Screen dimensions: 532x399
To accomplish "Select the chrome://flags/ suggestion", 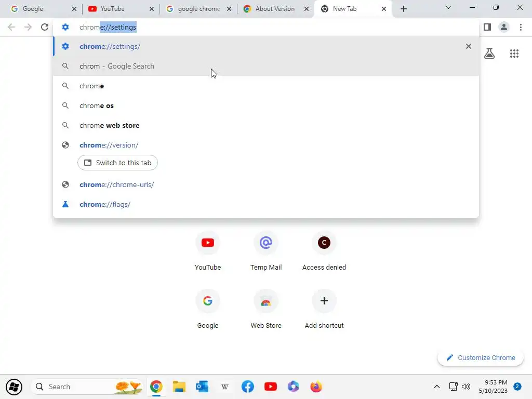I will [x=266, y=204].
